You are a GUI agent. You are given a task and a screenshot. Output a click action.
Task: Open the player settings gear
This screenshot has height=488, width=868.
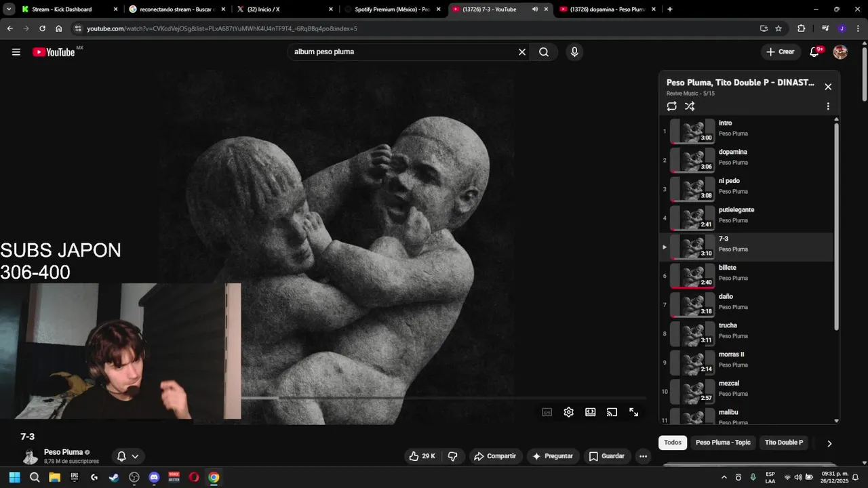coord(569,412)
